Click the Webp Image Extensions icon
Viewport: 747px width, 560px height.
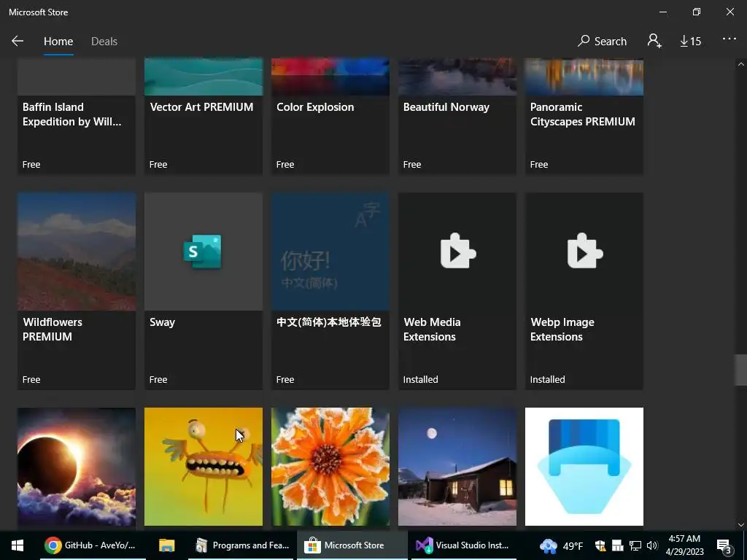pyautogui.click(x=584, y=251)
